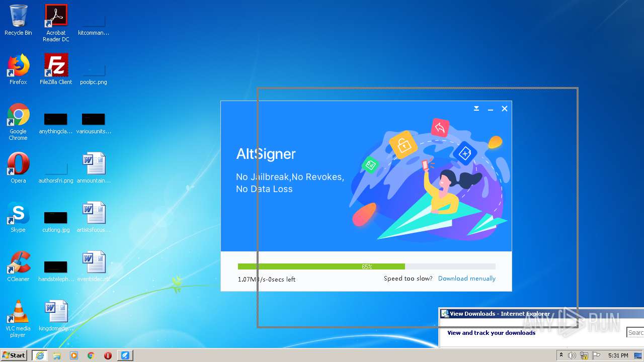Screen dimensions: 644x362
Task: Click the volume speaker tray icon
Action: [x=572, y=355]
